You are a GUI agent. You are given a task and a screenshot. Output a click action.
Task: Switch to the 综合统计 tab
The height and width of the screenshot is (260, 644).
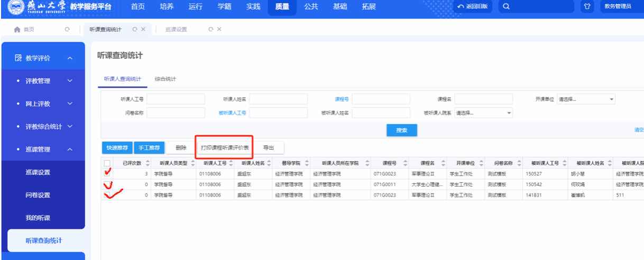coord(165,79)
